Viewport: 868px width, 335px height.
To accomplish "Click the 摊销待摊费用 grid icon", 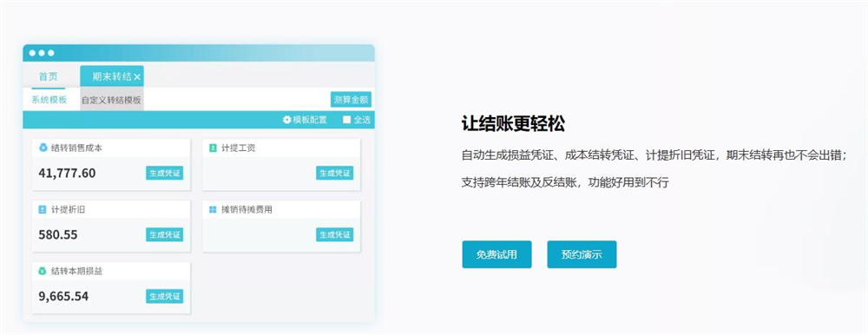I will pyautogui.click(x=214, y=210).
